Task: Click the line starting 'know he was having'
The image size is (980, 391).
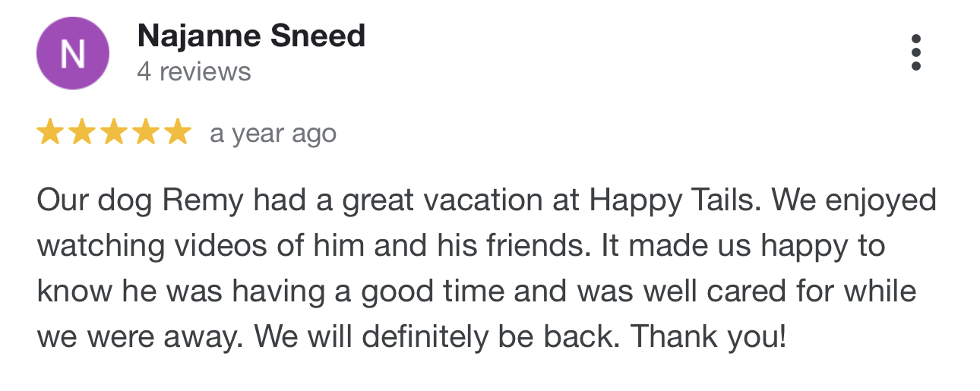Action: click(x=476, y=292)
